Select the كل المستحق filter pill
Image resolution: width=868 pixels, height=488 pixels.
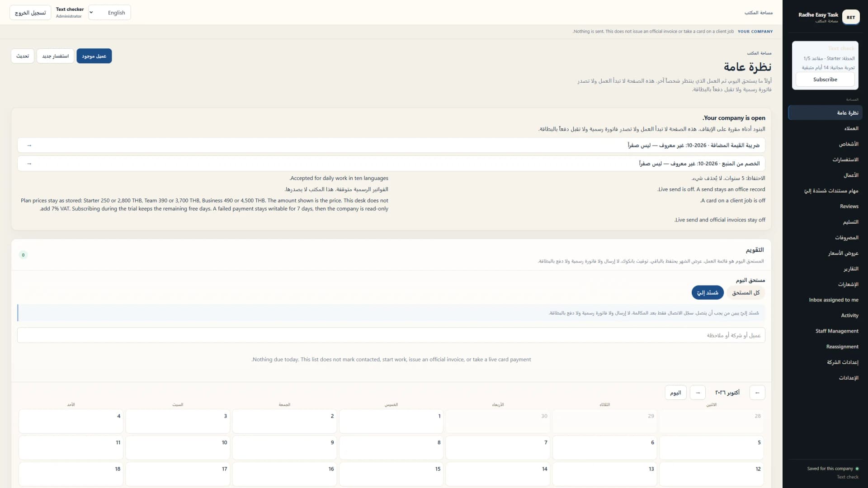tap(746, 293)
